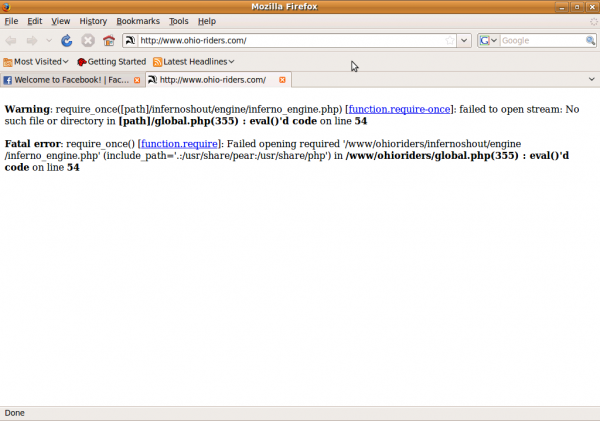Close the ohio-riders.com tab
600x421 pixels.
pyautogui.click(x=283, y=80)
